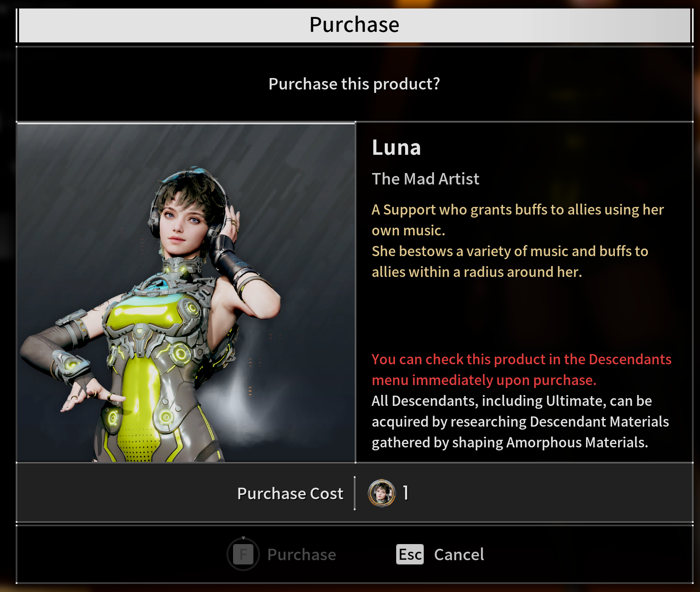Click the Luna name heading
Image resolution: width=700 pixels, height=592 pixels.
[396, 148]
